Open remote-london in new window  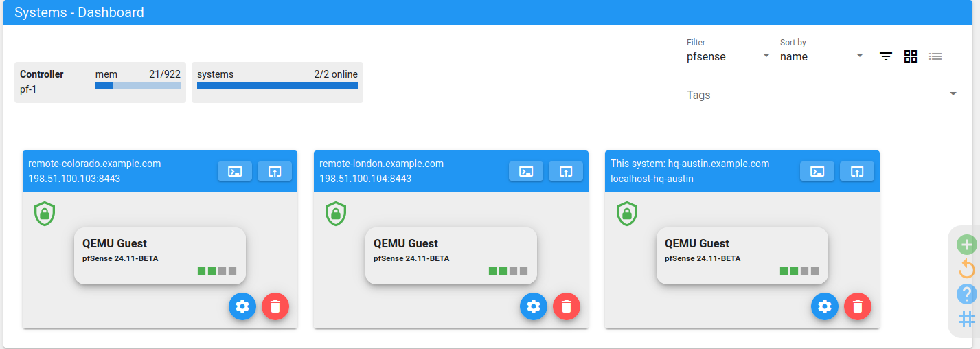pos(566,172)
